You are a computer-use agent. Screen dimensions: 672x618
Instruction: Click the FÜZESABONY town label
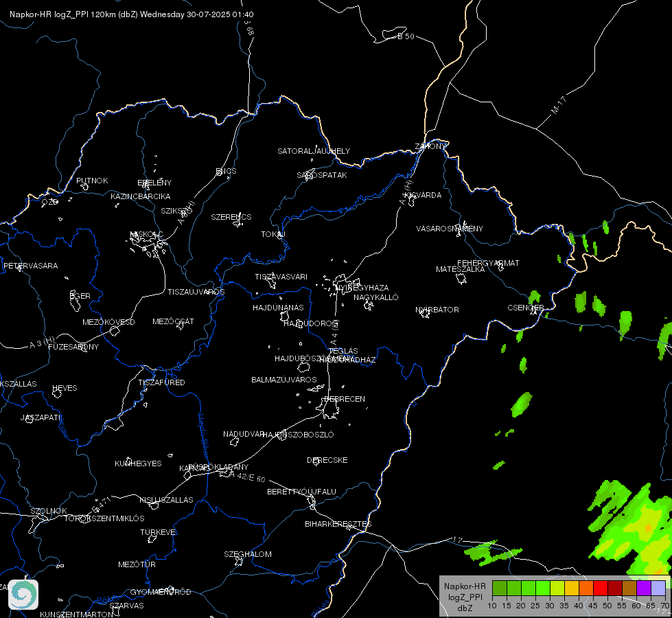coord(73,347)
